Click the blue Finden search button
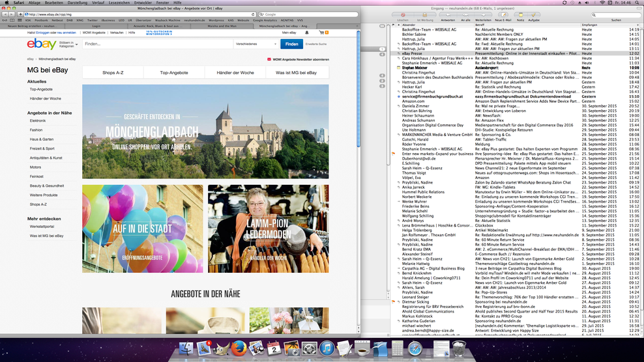Image resolution: width=644 pixels, height=362 pixels. pos(291,44)
